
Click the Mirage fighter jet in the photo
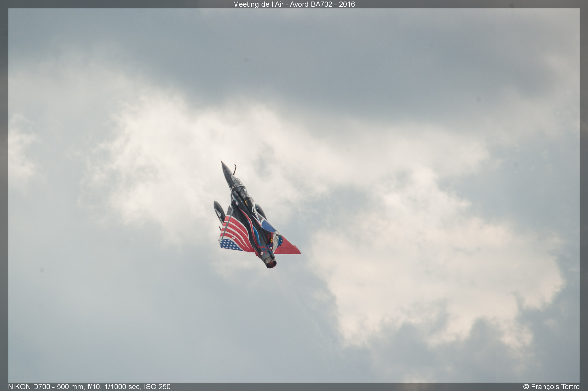(257, 214)
